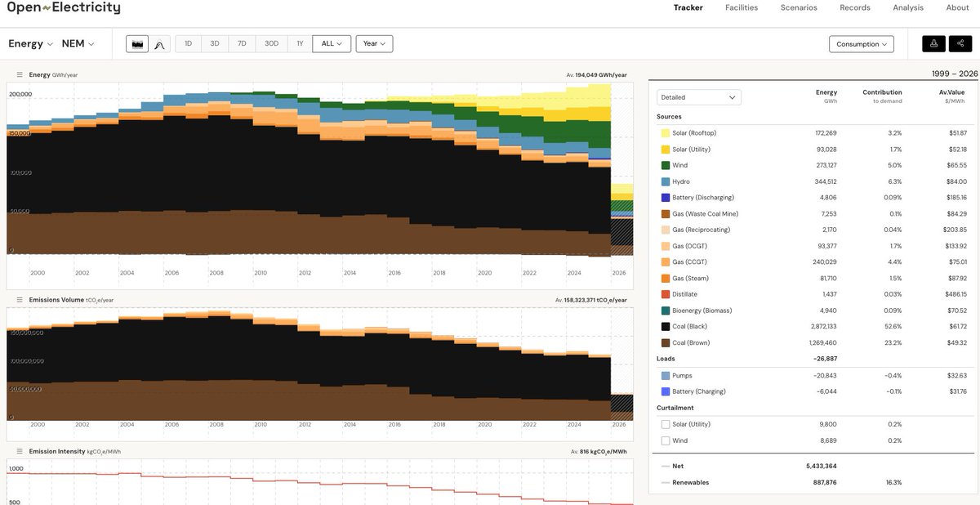Toggle Hydro source swatch
Image resolution: width=980 pixels, height=505 pixels.
click(x=666, y=181)
